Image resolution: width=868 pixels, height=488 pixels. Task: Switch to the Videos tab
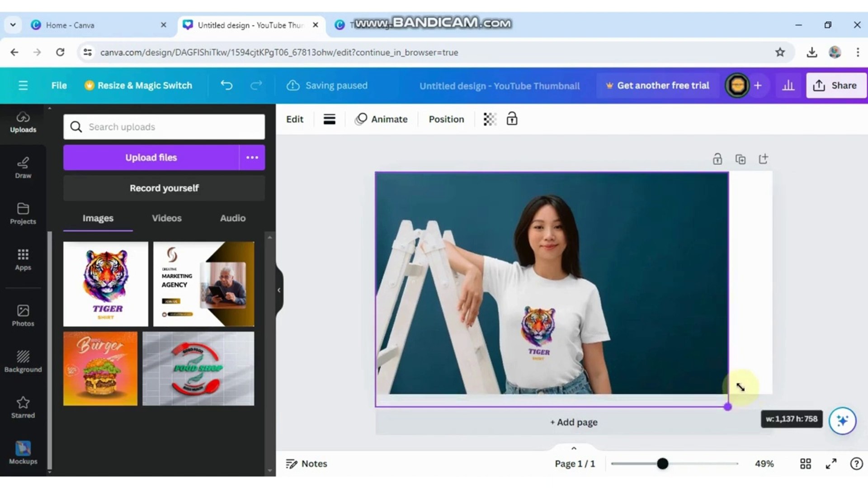tap(166, 218)
